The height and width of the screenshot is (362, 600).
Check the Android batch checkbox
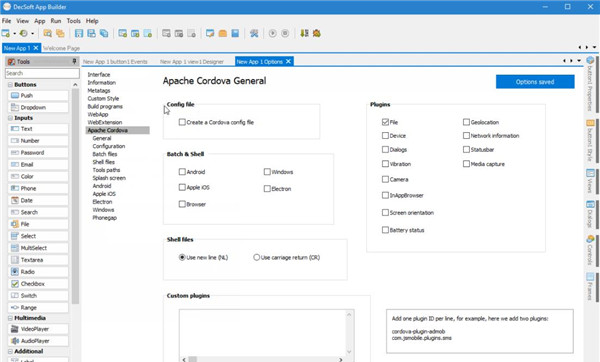tap(182, 172)
